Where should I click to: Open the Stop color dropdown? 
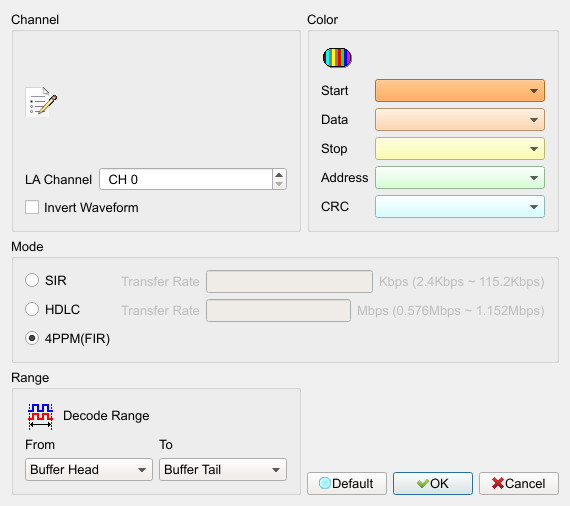tap(459, 149)
